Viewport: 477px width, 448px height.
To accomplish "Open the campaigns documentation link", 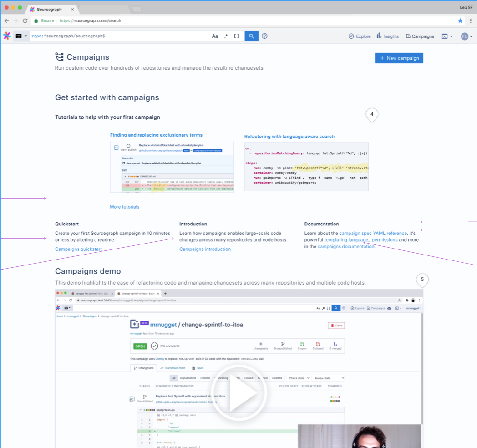I will pyautogui.click(x=346, y=246).
